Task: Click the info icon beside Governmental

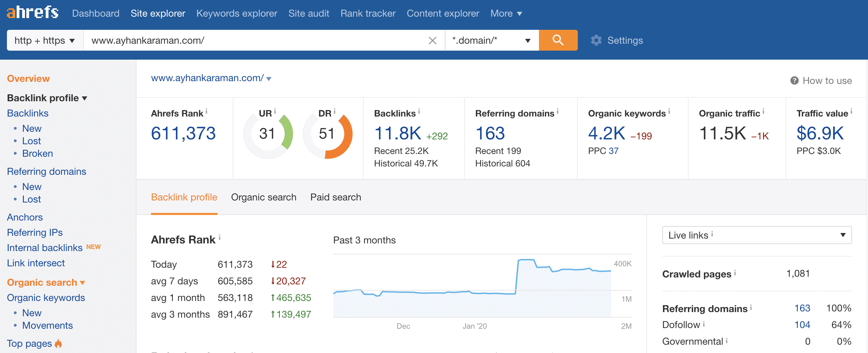Action: click(x=727, y=341)
